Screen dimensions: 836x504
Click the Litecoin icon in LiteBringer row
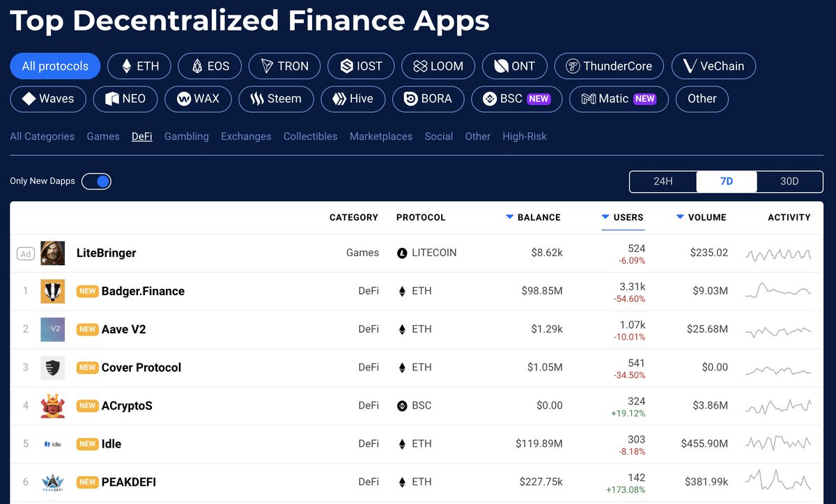point(402,253)
